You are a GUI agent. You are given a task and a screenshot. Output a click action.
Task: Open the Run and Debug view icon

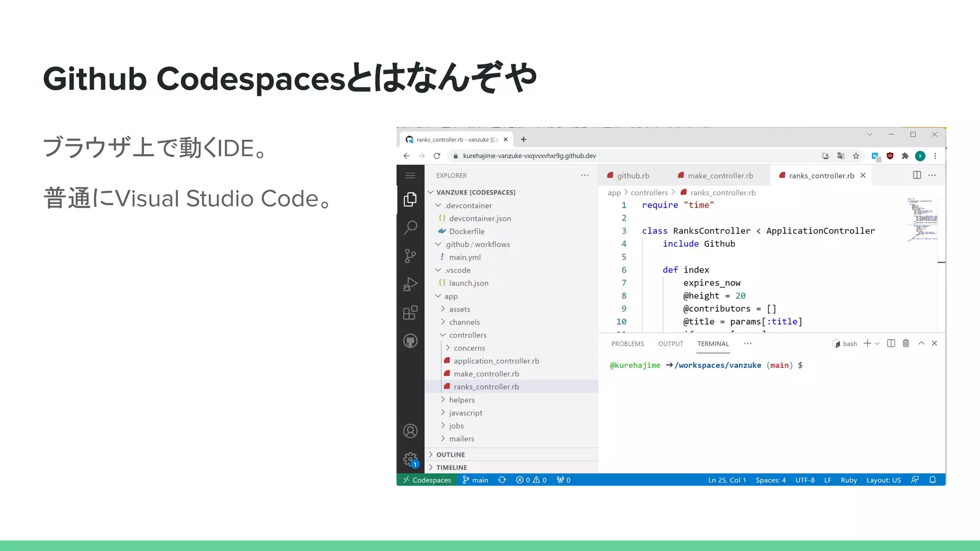pos(410,284)
